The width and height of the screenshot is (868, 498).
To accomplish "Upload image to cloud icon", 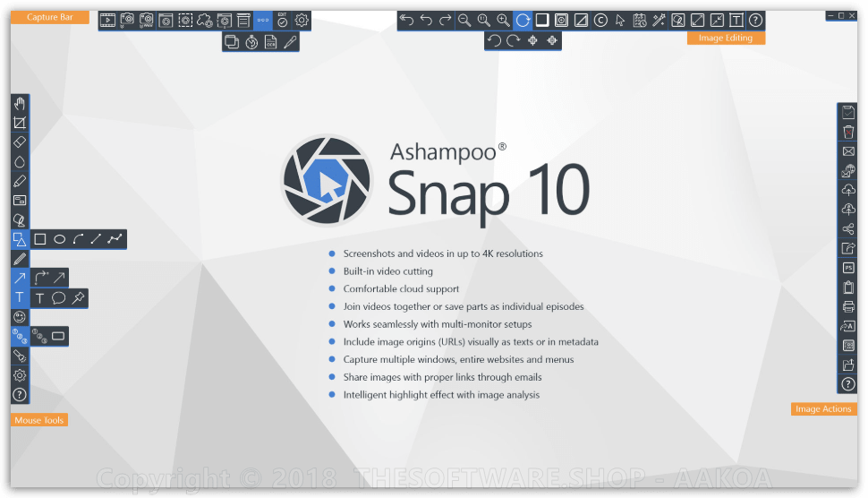I will click(x=848, y=190).
